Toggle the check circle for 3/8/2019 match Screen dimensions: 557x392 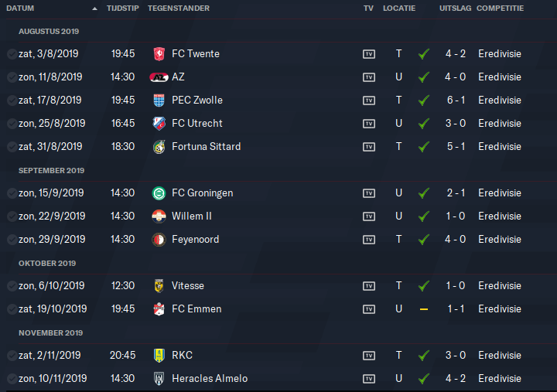tap(12, 54)
